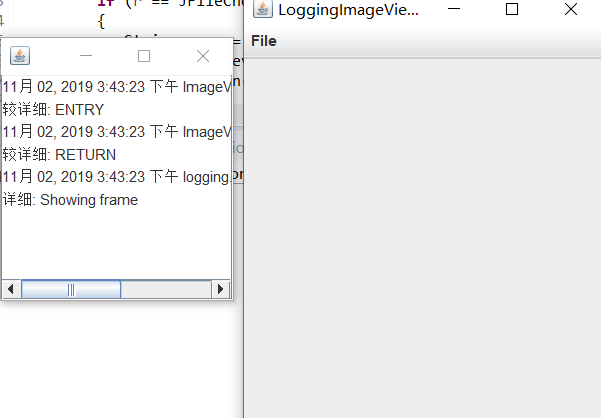Minimize the small log window
Screen dimensions: 601x418
[x=86, y=56]
